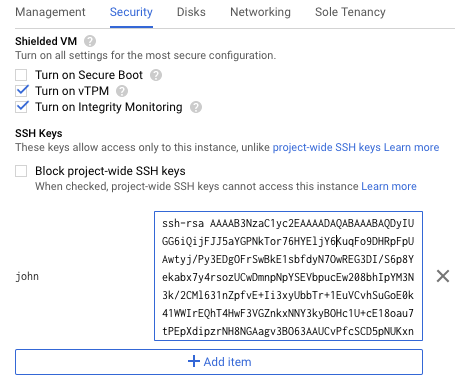This screenshot has height=389, width=465.
Task: Remove john's SSH key with X
Action: tap(443, 276)
